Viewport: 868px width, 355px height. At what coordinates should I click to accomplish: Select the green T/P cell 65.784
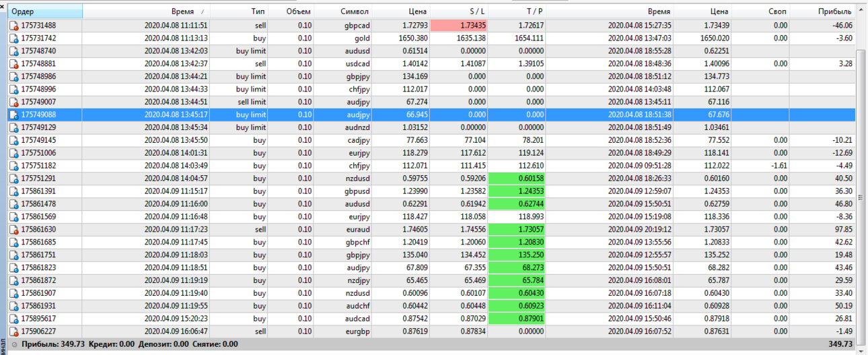pos(517,280)
